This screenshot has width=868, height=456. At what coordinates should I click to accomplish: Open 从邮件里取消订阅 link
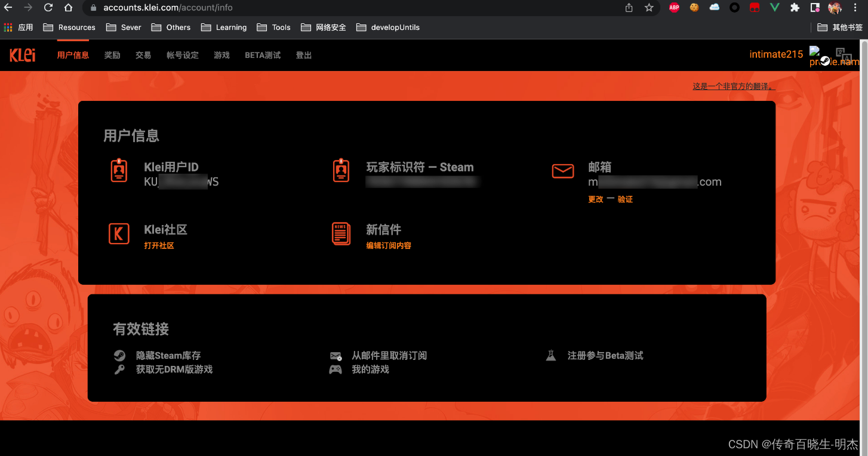389,356
